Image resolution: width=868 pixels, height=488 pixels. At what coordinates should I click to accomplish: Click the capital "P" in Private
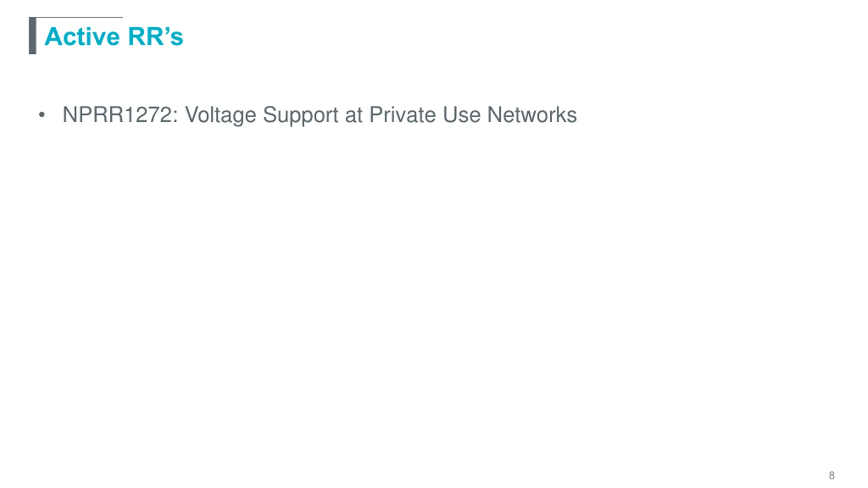pyautogui.click(x=376, y=115)
